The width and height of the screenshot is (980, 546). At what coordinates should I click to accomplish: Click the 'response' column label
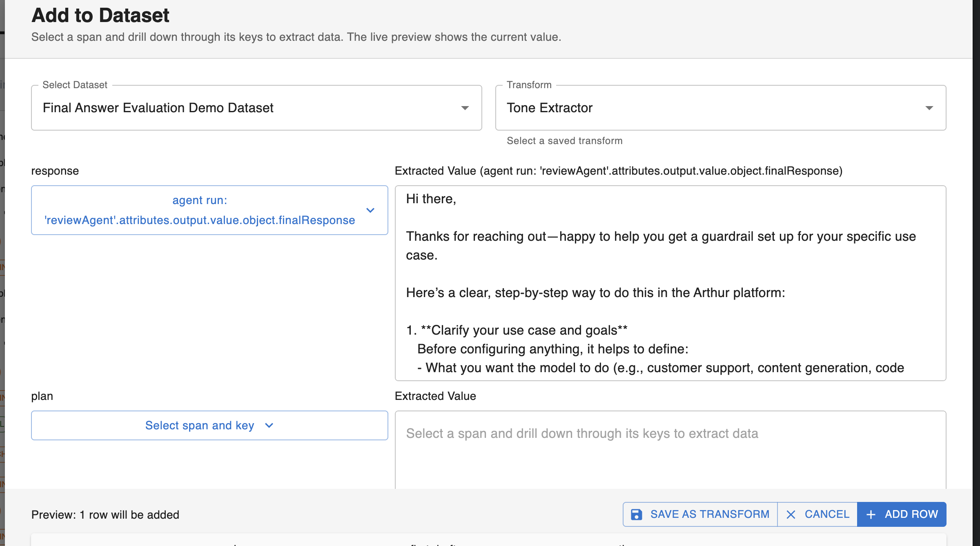tap(55, 171)
